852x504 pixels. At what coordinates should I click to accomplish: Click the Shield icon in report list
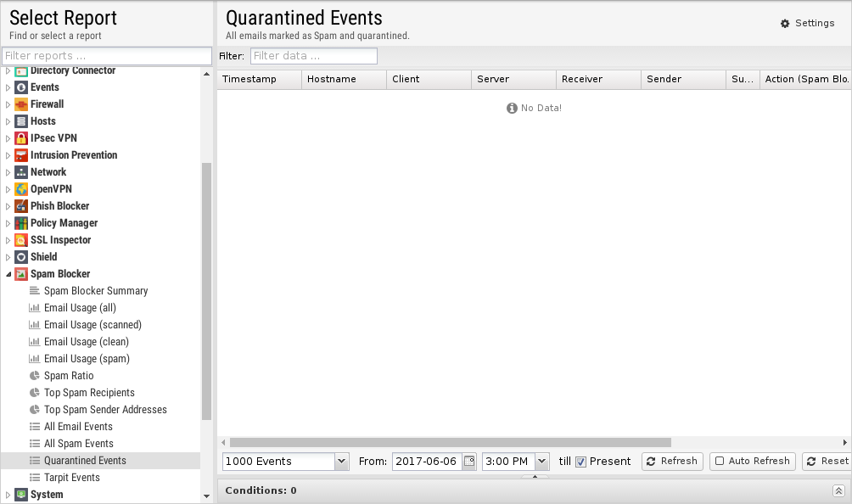tap(21, 257)
